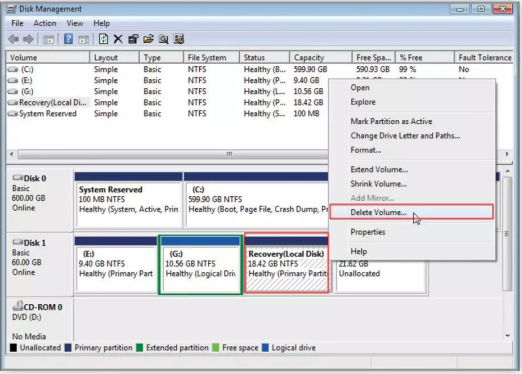The image size is (522, 374).
Task: Click the down arrow of disk pane scrollbar
Action: pyautogui.click(x=507, y=336)
